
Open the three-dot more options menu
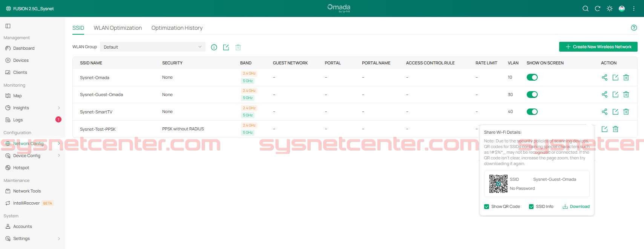coord(634,9)
